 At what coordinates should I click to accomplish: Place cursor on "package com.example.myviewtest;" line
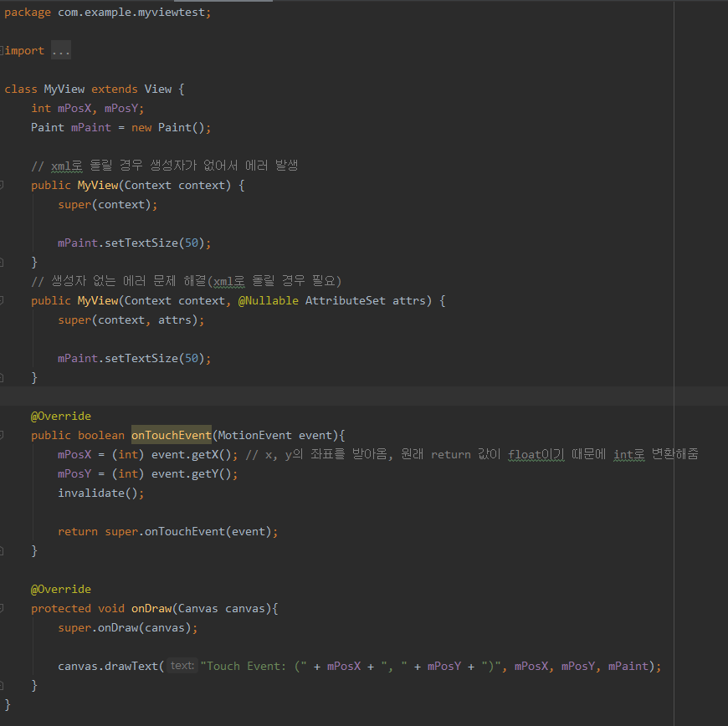click(108, 13)
